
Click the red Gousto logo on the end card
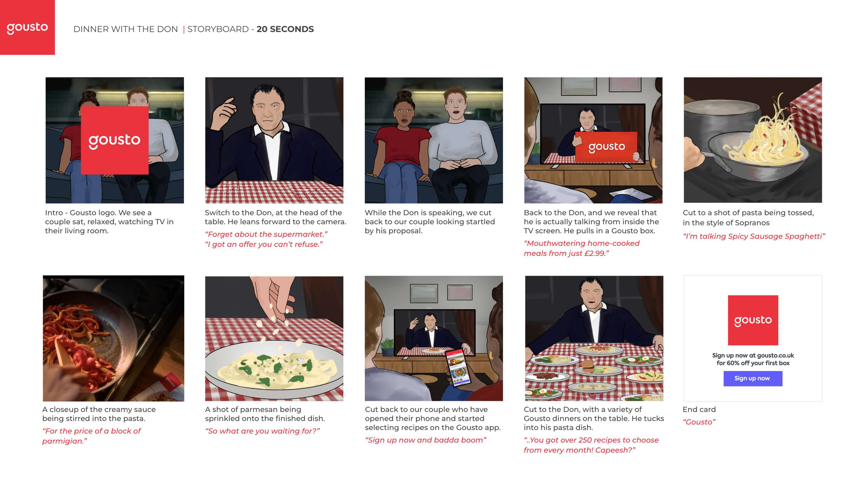(753, 320)
